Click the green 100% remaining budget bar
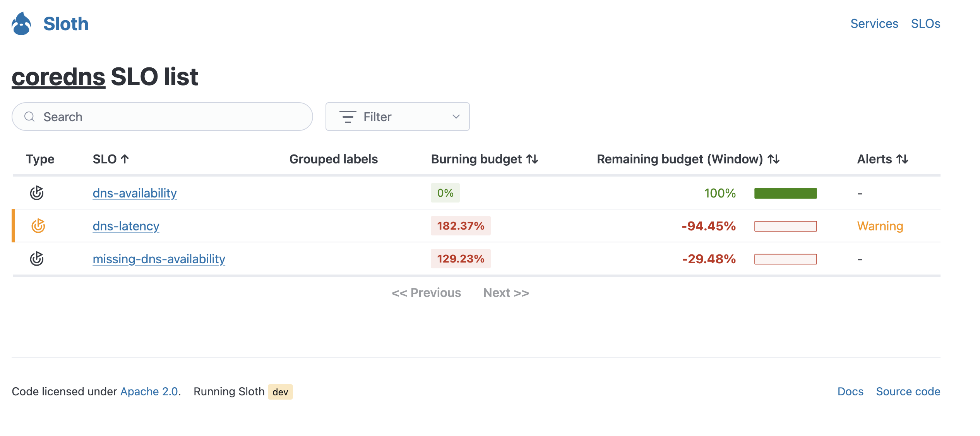The width and height of the screenshot is (980, 436). (785, 193)
